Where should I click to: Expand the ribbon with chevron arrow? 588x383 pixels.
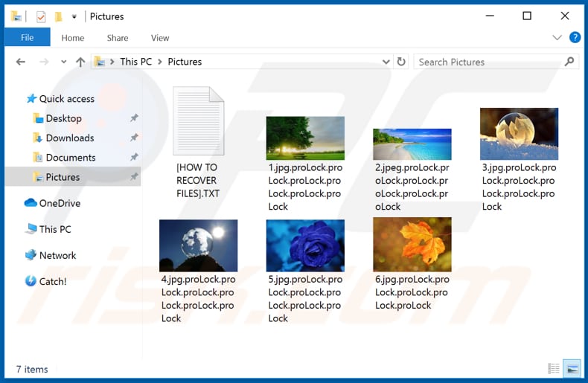[557, 37]
